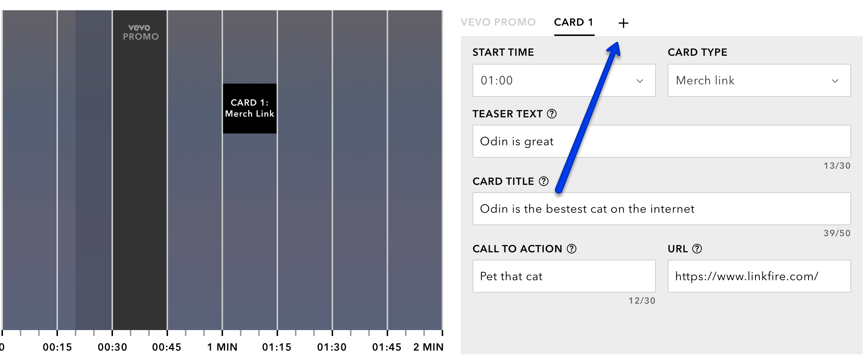
Task: Switch to the VEVO PROMO tab
Action: (498, 22)
